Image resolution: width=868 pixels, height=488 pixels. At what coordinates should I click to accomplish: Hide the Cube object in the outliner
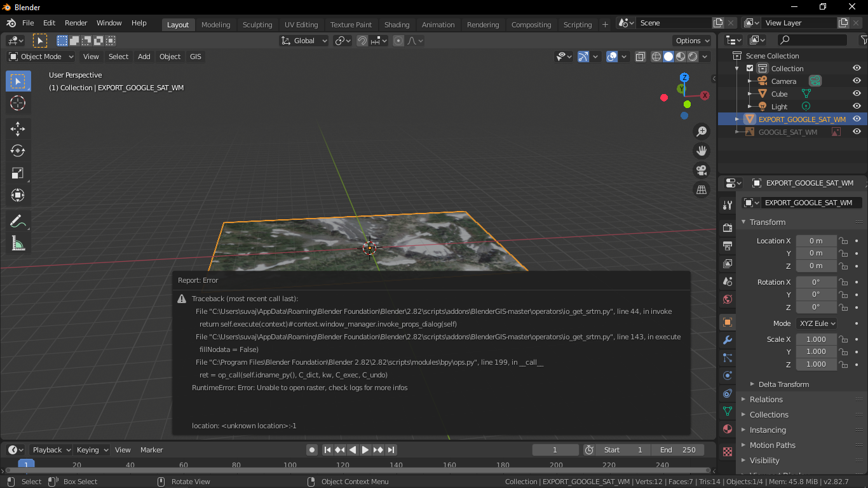click(x=857, y=93)
